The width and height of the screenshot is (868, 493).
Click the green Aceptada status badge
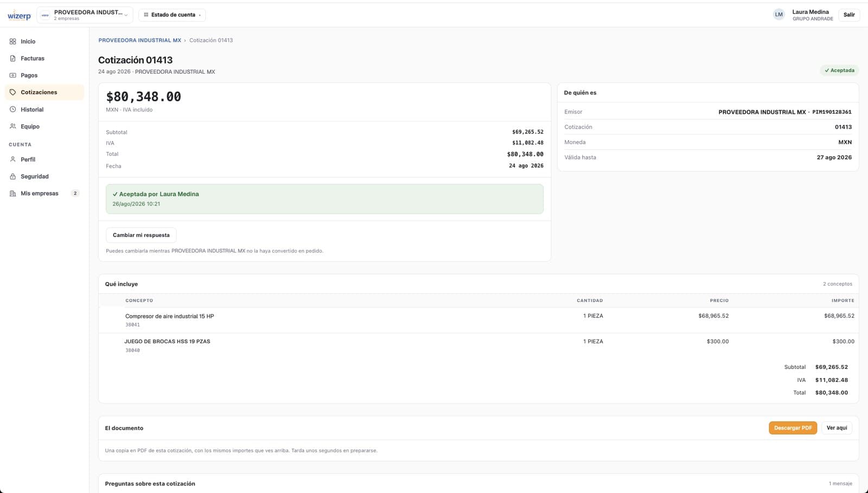click(x=839, y=71)
